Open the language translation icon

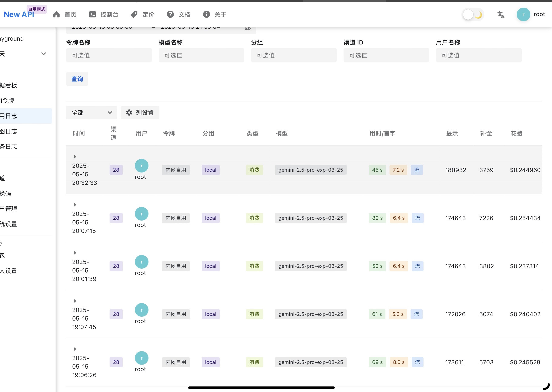pyautogui.click(x=501, y=14)
